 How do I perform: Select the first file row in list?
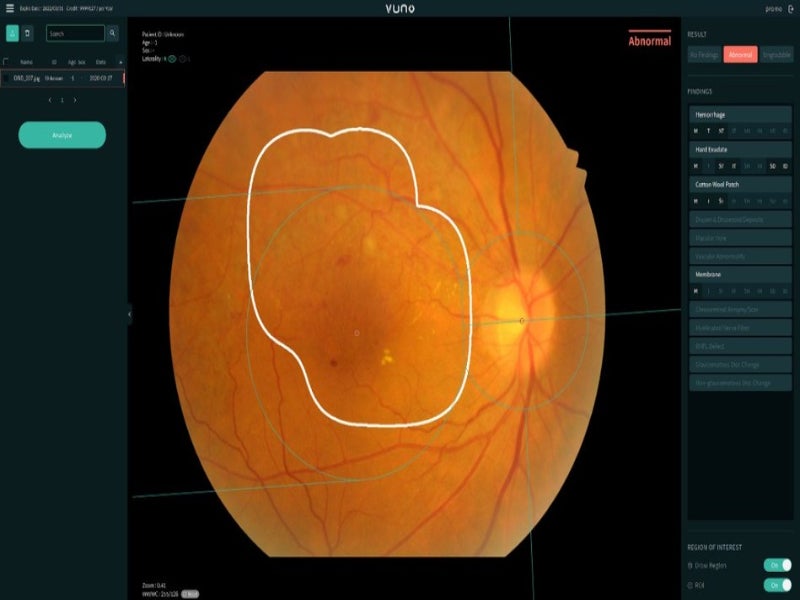coord(62,77)
